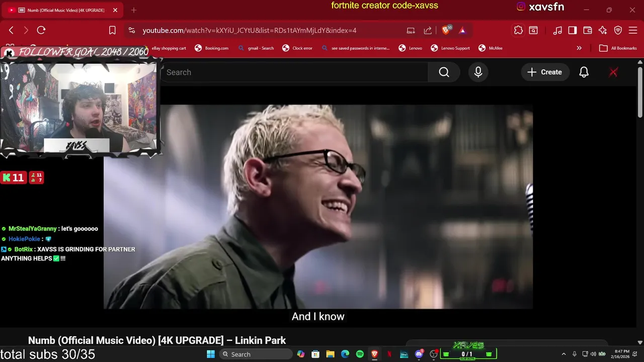The image size is (644, 362).
Task: Search with voice microphone button
Action: click(x=478, y=72)
